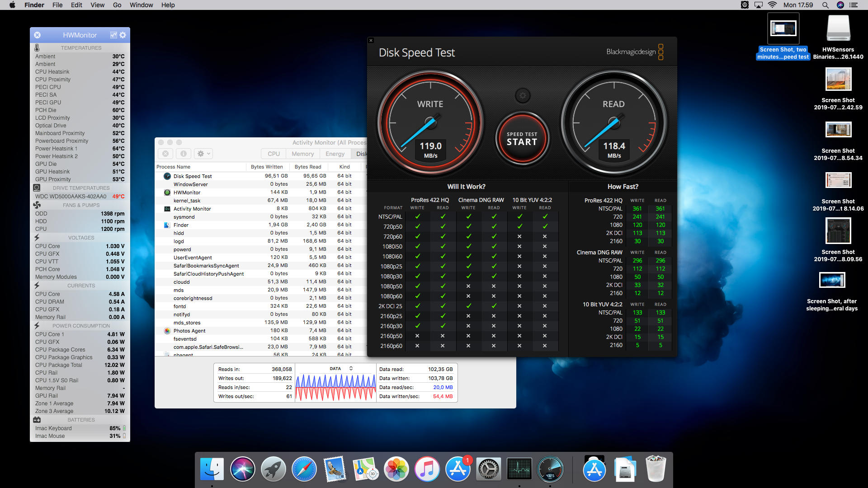
Task: Open DATA graph selector dropdown
Action: [x=341, y=369]
